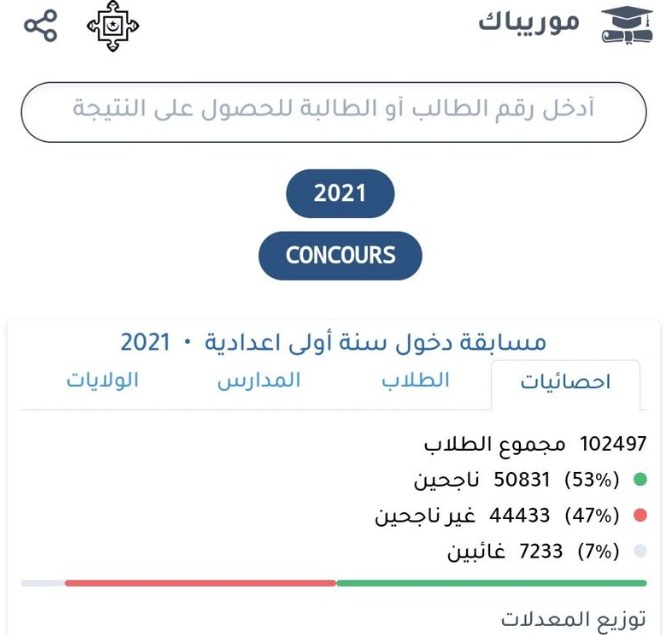Click the grey absent segment of bar

tap(43, 583)
